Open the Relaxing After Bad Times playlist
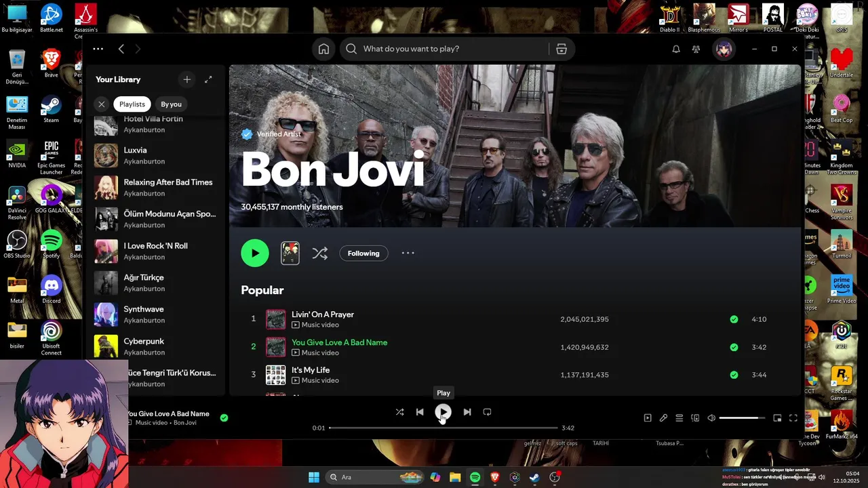The image size is (868, 488). tap(156, 187)
